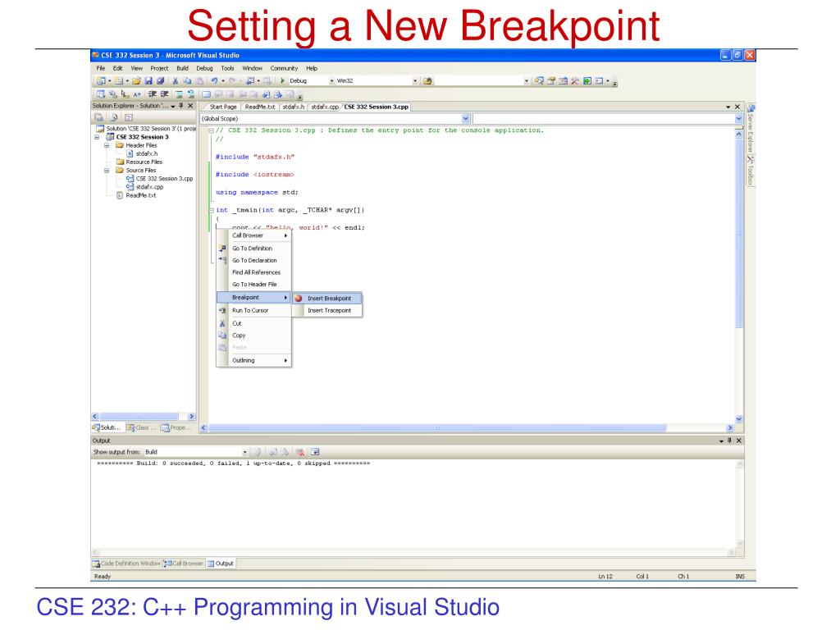Collapse the _tmain function outline
Screen dimensions: 840x630
coord(211,211)
